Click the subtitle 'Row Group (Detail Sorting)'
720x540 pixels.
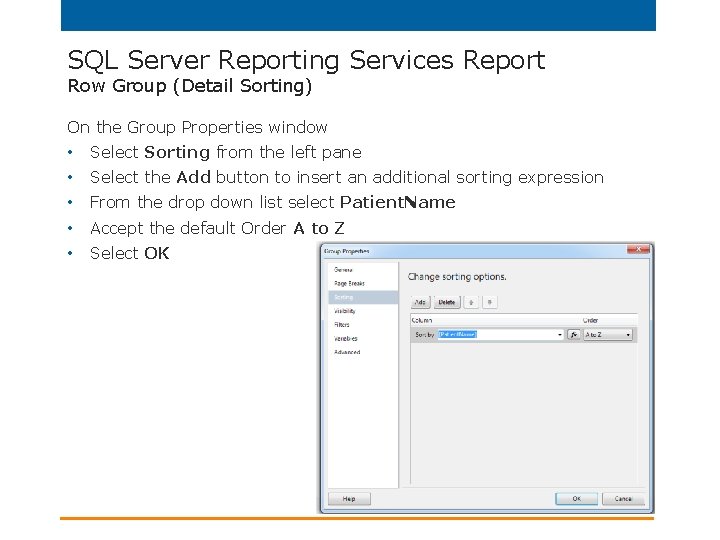point(190,86)
